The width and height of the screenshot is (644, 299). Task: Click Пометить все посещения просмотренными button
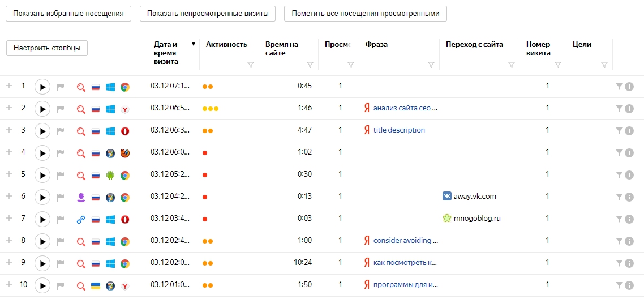tap(366, 13)
